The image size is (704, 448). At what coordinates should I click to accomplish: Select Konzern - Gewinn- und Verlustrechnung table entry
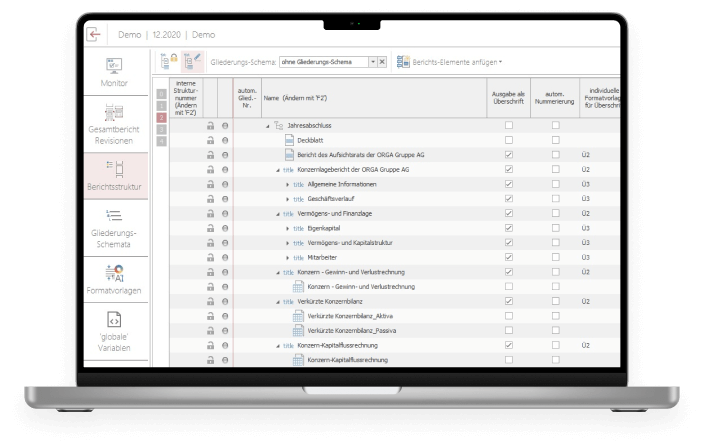tap(361, 287)
